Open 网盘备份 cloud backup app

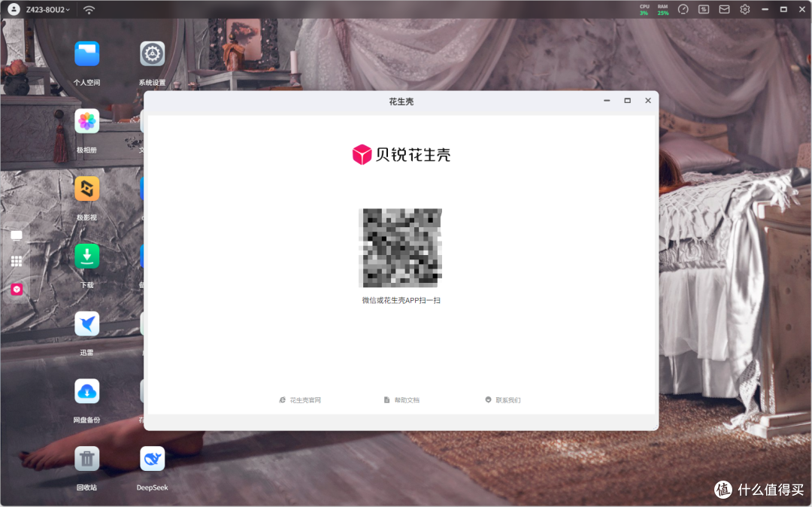86,391
